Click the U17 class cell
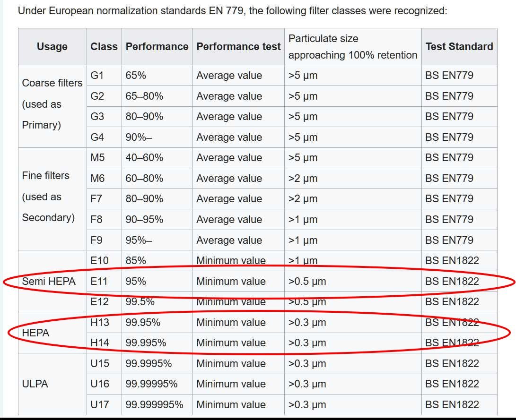Viewport: 516px width, 420px height. [x=99, y=405]
